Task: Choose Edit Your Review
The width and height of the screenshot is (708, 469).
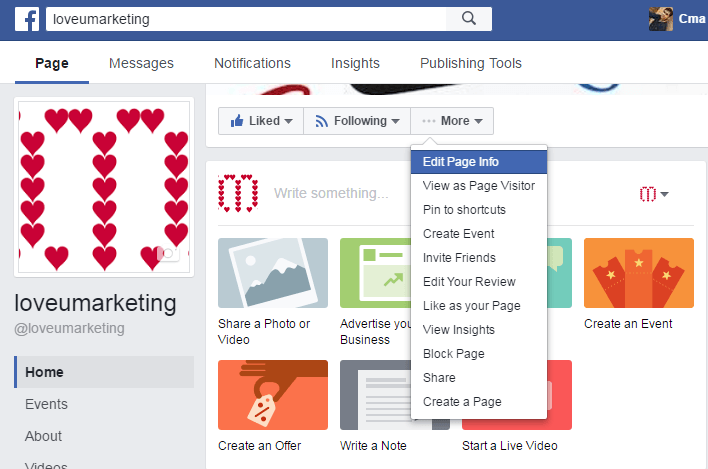Action: [x=479, y=281]
